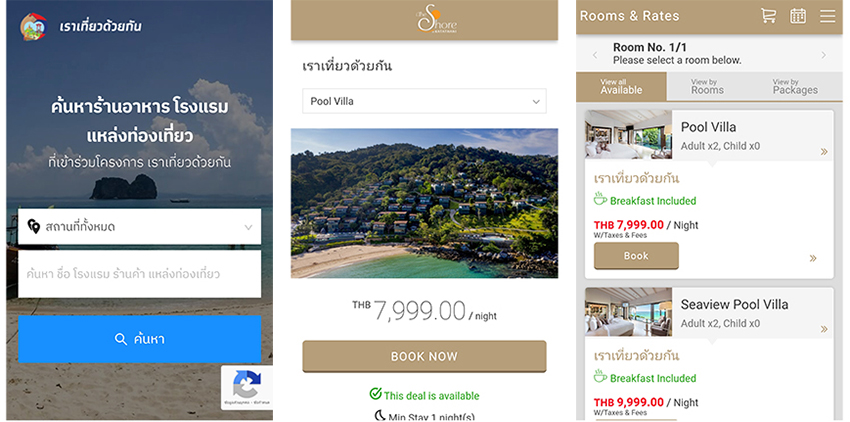The image size is (850, 422).
Task: Go to previous room using left arrow
Action: click(595, 55)
